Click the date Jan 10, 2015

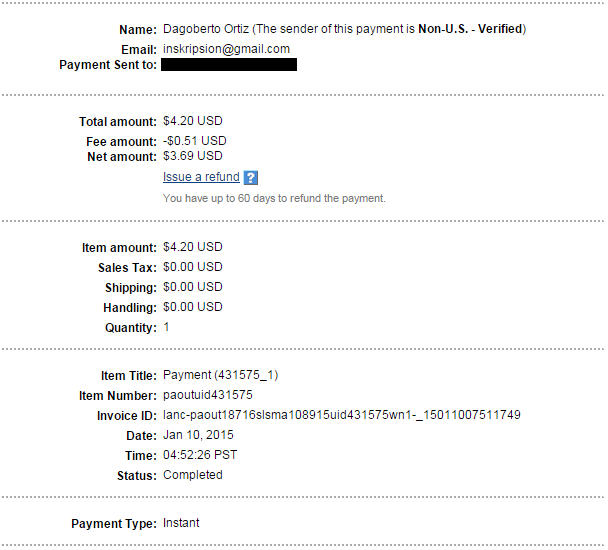coord(199,435)
